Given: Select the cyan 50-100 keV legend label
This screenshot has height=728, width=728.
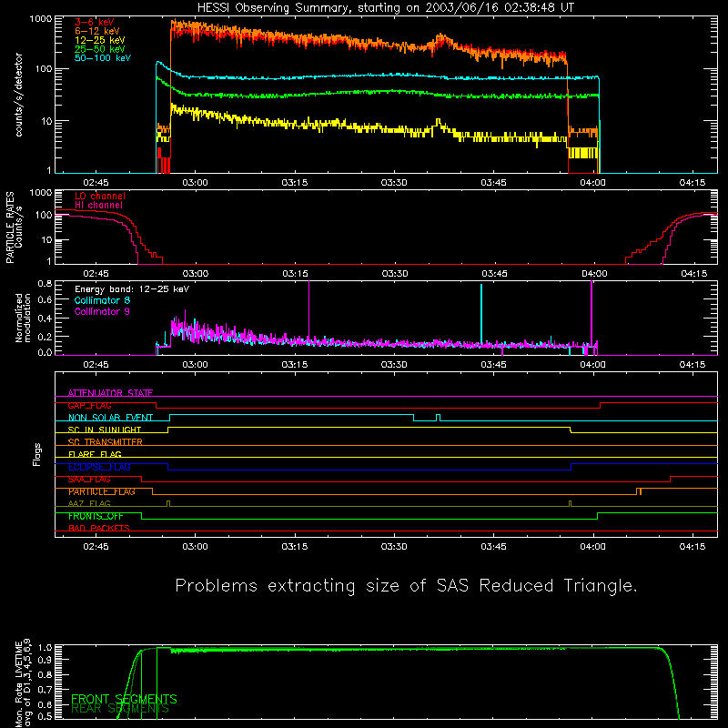Looking at the screenshot, I should [102, 58].
